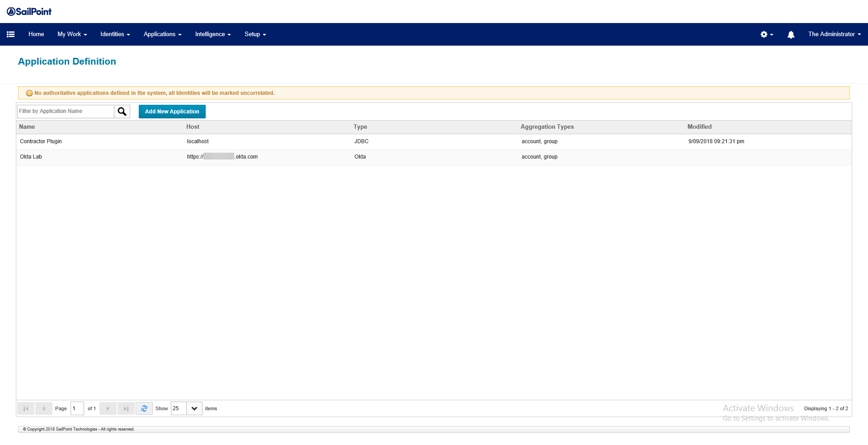Click inside the Filter by Application Name field
Viewport: 868px width, 445px height.
(x=65, y=111)
